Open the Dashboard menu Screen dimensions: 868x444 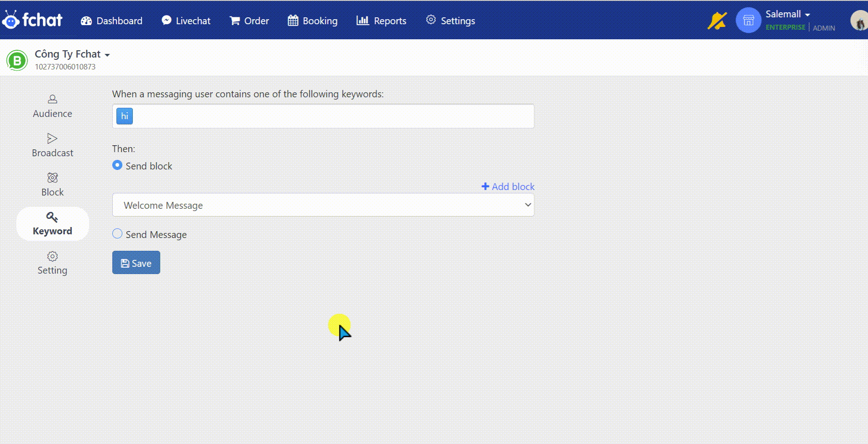coord(111,21)
